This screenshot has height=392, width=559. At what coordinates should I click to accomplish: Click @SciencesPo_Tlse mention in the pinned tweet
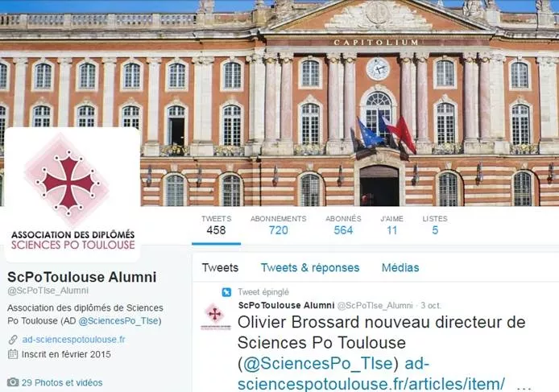[x=318, y=364]
